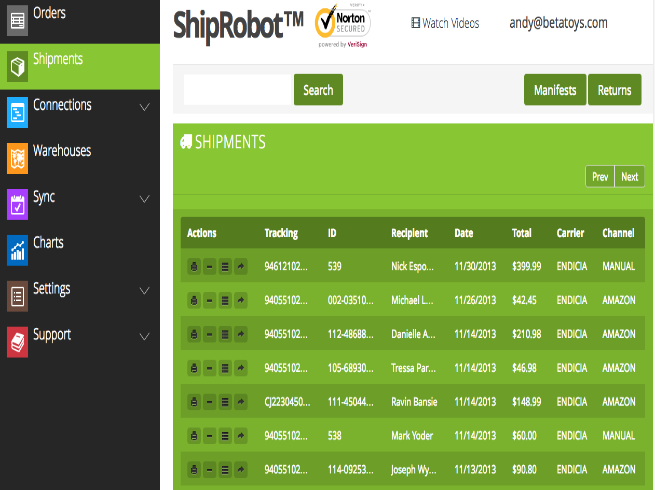655x490 pixels.
Task: Click the arrow icon on Tressa Par's row
Action: 241,368
